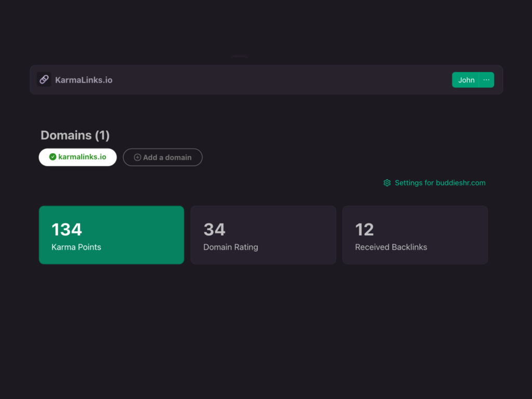
Task: Click the 12 received backlinks value
Action: tap(364, 230)
